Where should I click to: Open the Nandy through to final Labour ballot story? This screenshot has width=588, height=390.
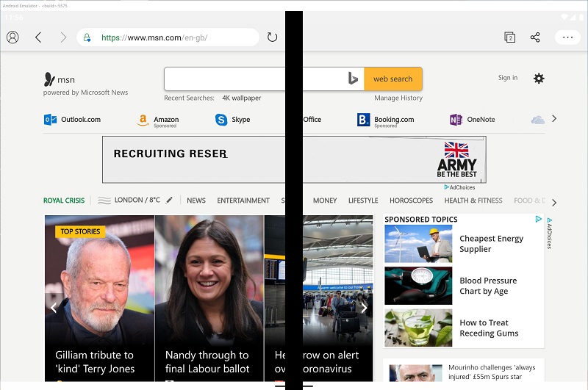click(x=209, y=298)
